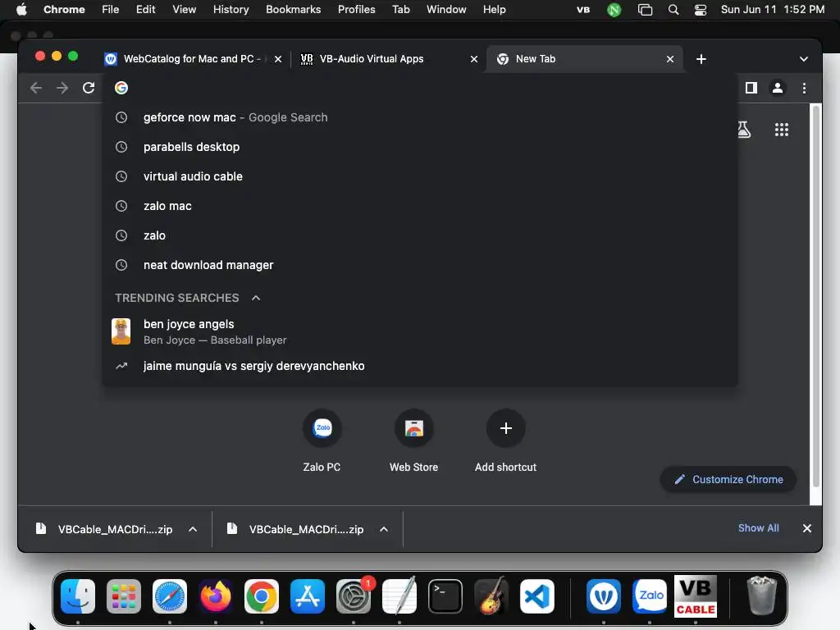Viewport: 840px width, 630px height.
Task: Open Safari from the dock
Action: (x=170, y=596)
